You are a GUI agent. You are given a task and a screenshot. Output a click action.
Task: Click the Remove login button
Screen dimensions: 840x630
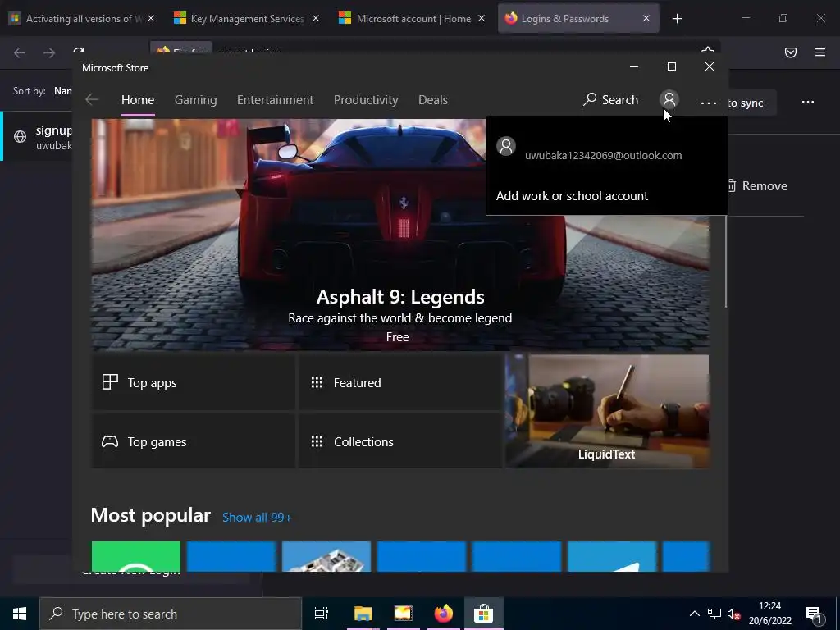pyautogui.click(x=758, y=186)
